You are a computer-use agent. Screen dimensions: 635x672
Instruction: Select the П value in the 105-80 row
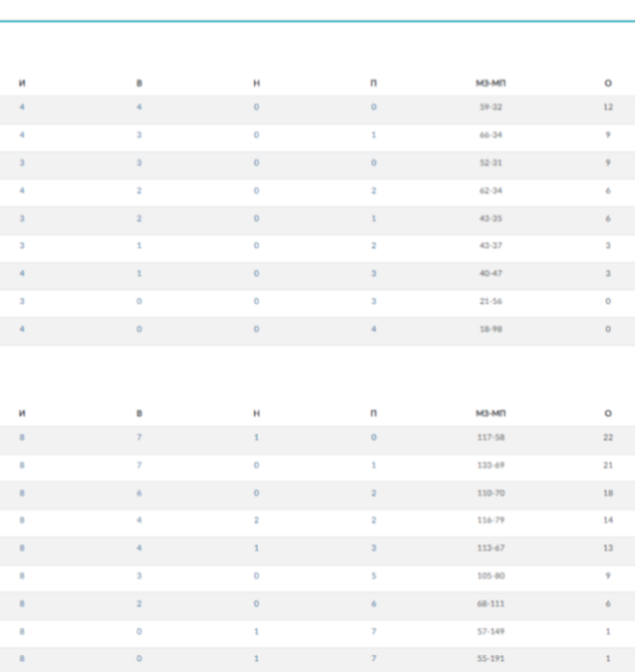click(374, 576)
